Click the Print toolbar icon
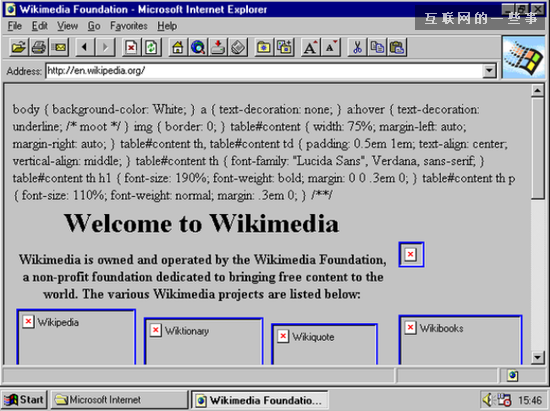This screenshot has height=411, width=550. coord(39,47)
